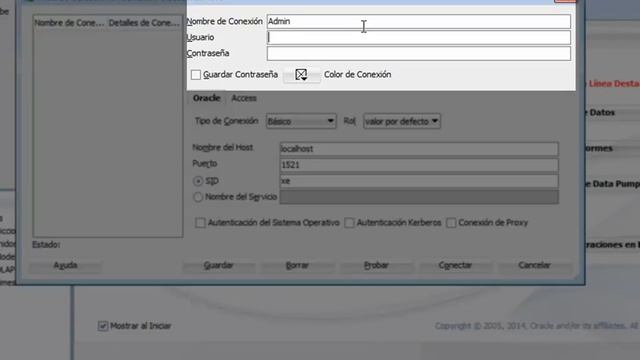
Task: Click the Puerto field showing 1521
Action: coord(419,165)
